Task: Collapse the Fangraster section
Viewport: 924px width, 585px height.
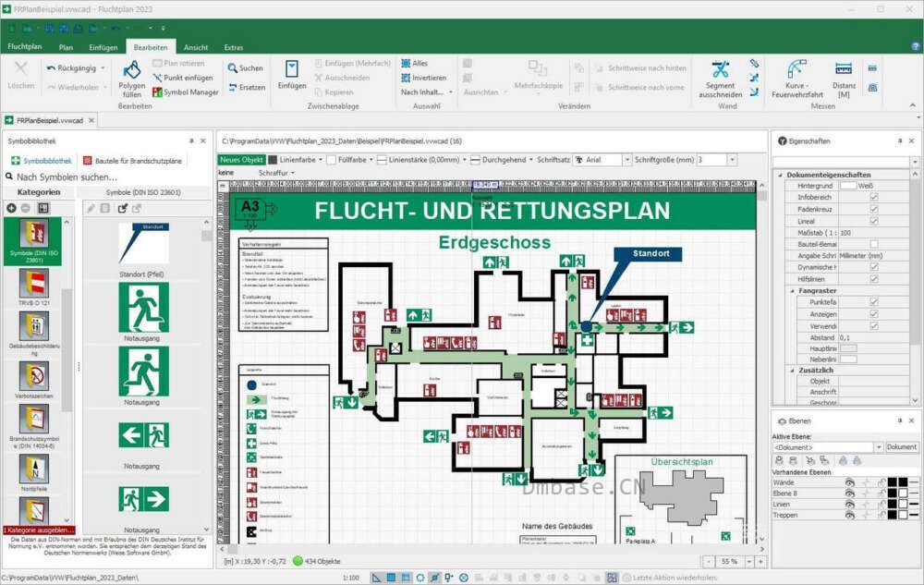Action: 792,290
